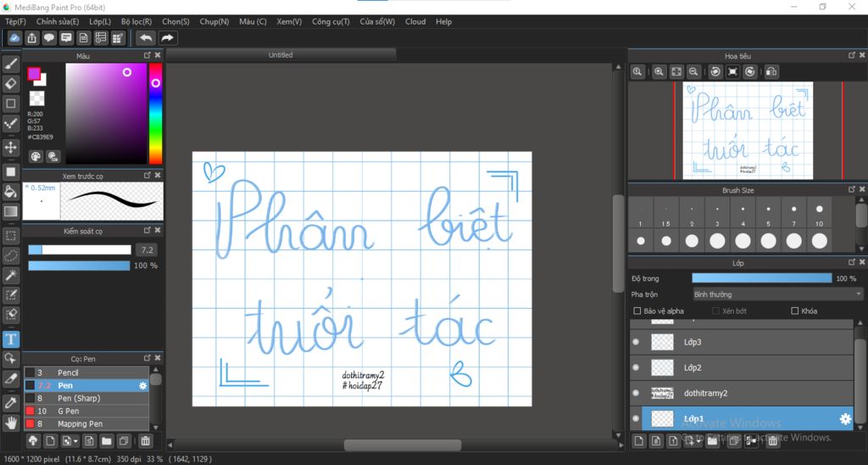Hide the Lớp3 layer visibility
Viewport: 868px width, 465px height.
636,342
